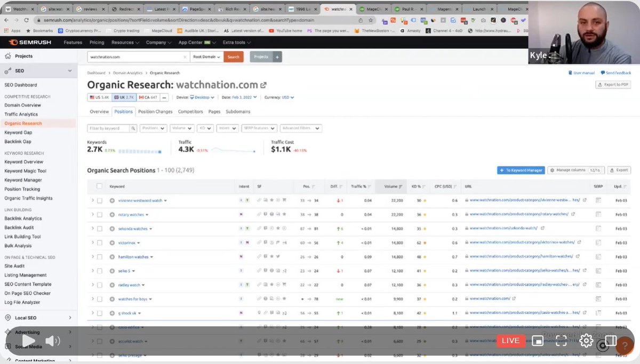Switch to the Overview tab
Image resolution: width=640 pixels, height=364 pixels.
[x=99, y=111]
